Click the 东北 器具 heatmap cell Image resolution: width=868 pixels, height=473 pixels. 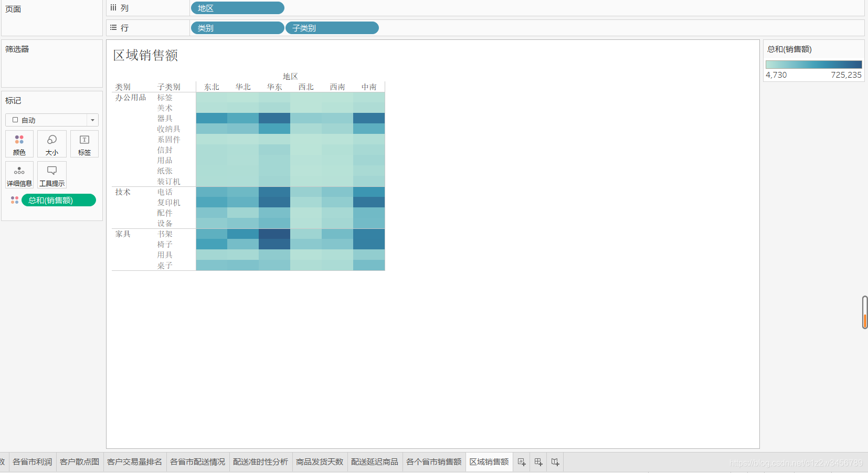point(211,119)
